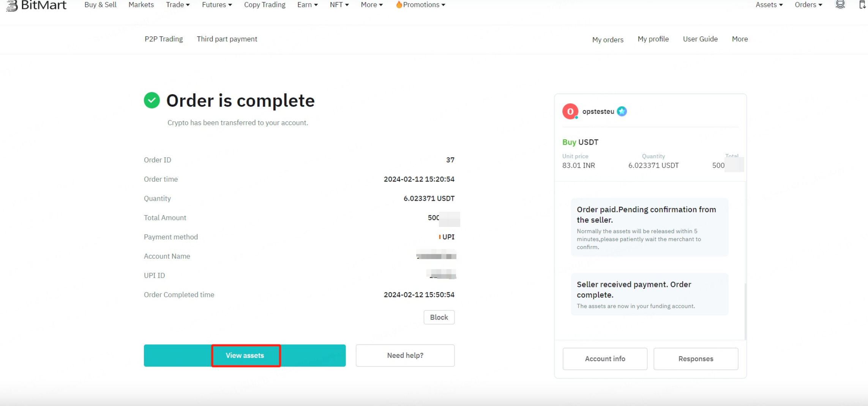This screenshot has height=406, width=868.
Task: Click the BitMart logo
Action: point(36,5)
